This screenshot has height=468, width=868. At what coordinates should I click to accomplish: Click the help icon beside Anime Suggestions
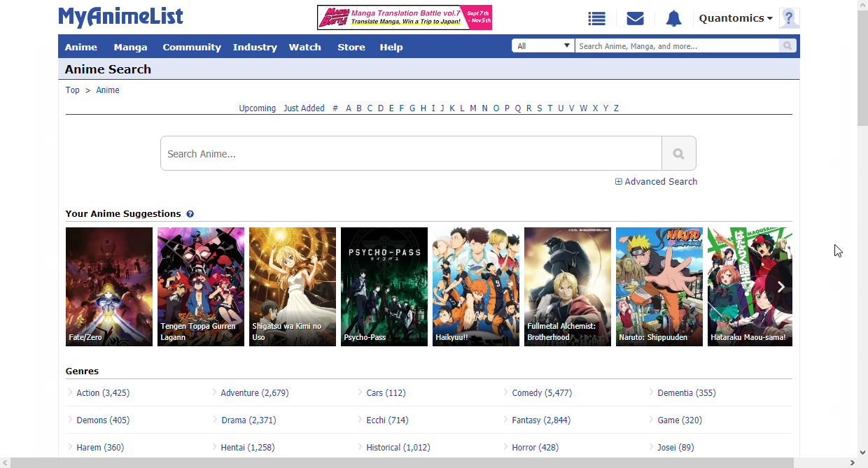(x=190, y=214)
